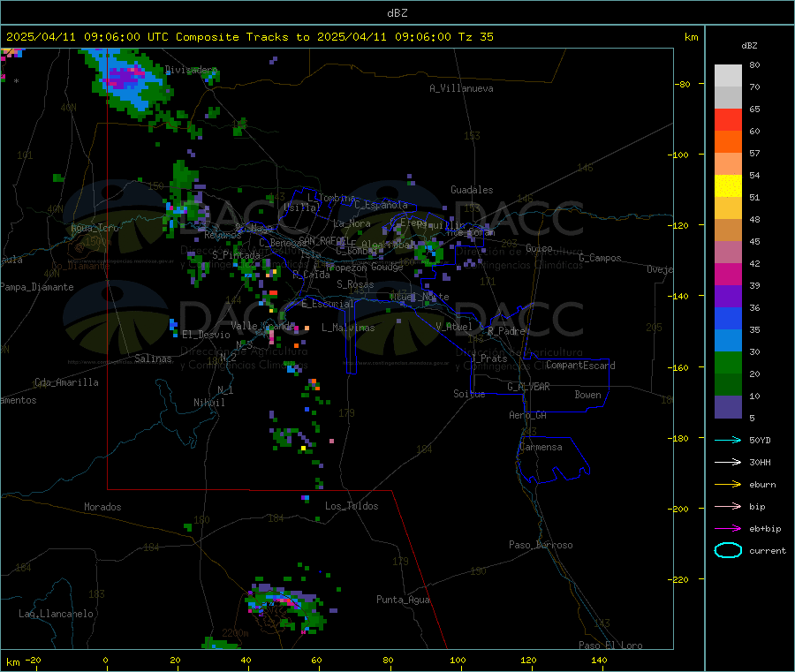Click the 'V_Atuel' location label
Image resolution: width=795 pixels, height=672 pixels.
[x=454, y=327]
